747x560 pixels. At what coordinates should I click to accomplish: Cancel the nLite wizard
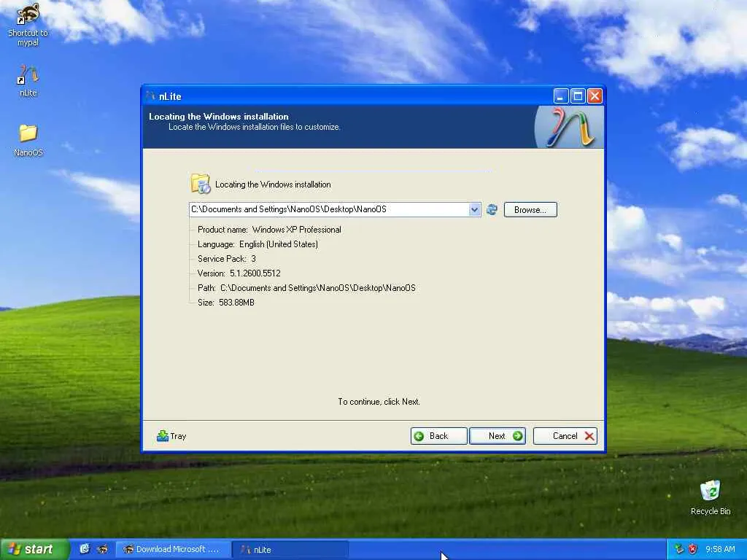[x=565, y=436]
